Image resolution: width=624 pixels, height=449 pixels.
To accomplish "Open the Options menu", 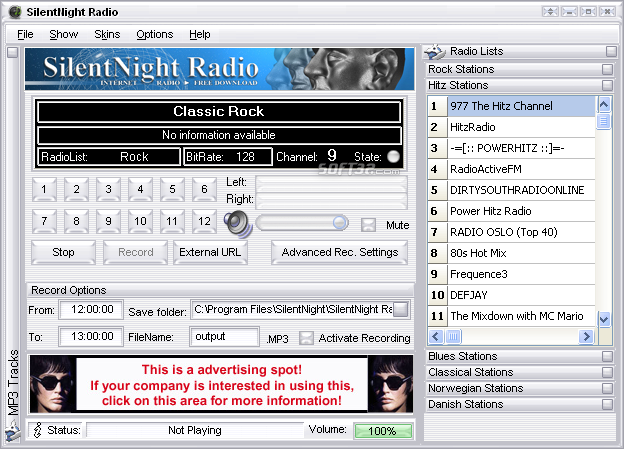I will pyautogui.click(x=154, y=34).
